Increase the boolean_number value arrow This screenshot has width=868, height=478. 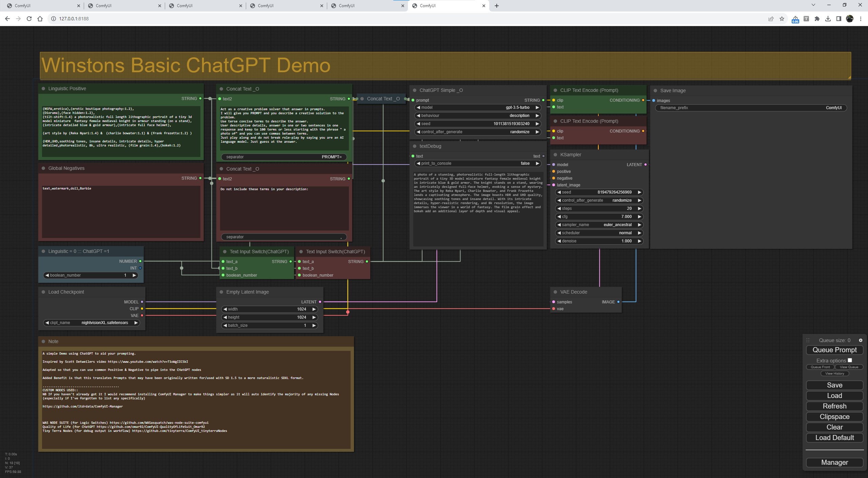click(134, 275)
